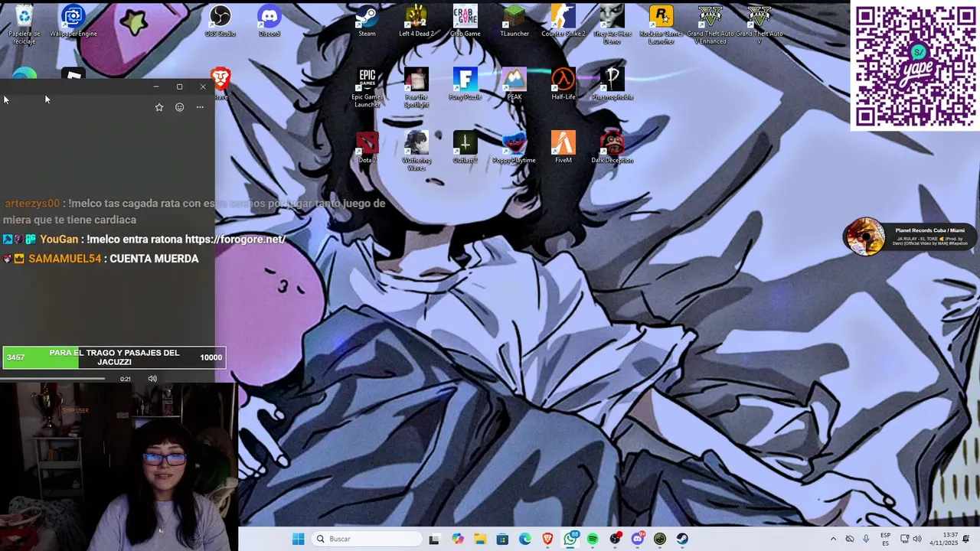Open the Brave shortcut on the desktop
This screenshot has width=980, height=551.
coord(221,84)
